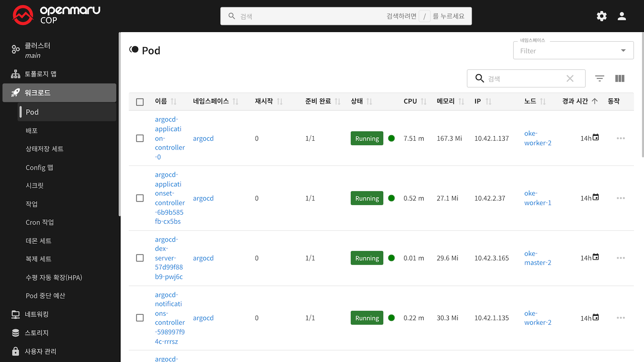This screenshot has height=362, width=644.
Task: Click calendar icon on argocd-dex-server row
Action: point(596,257)
